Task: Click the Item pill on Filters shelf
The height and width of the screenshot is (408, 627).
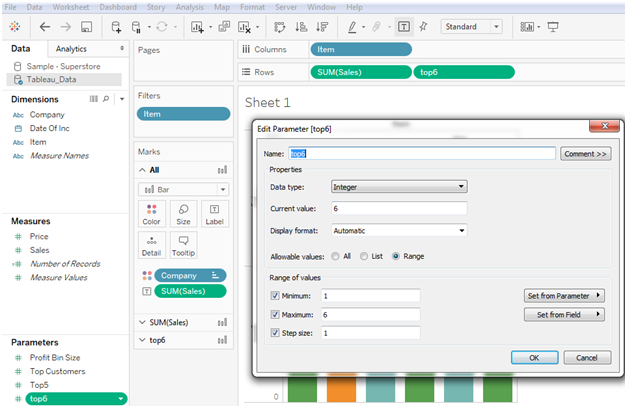Action: 184,114
